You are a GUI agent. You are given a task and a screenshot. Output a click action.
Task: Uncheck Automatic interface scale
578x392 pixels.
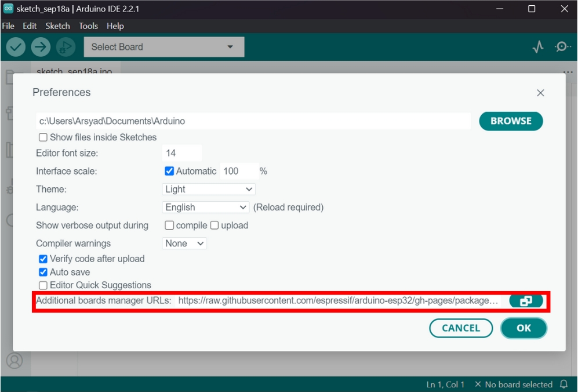click(169, 171)
